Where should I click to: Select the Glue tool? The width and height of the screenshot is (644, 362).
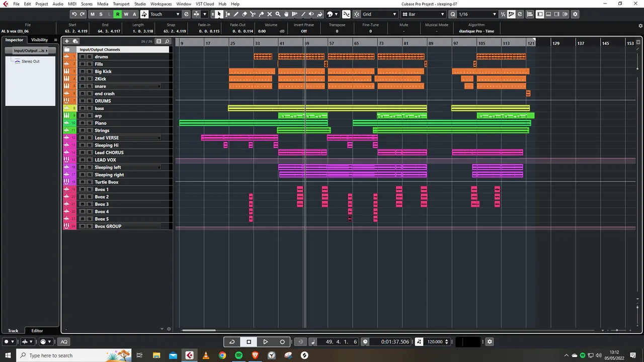[261, 14]
